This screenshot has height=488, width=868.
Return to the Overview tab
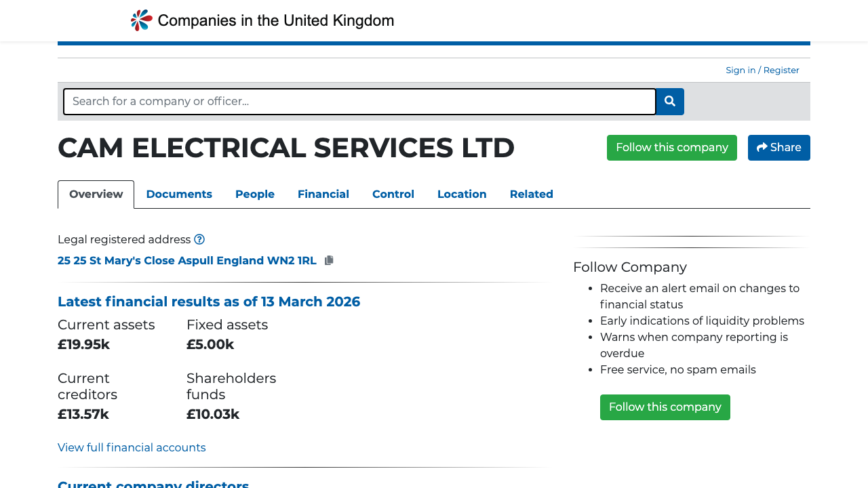pos(96,195)
